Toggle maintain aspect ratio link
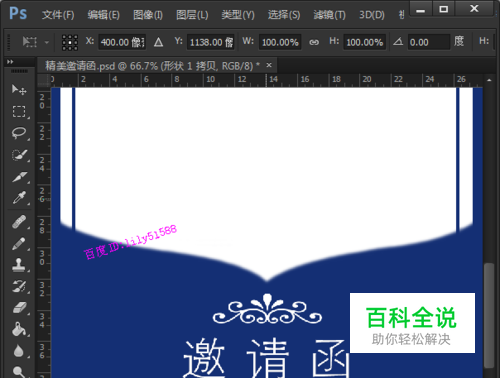This screenshot has width=500, height=378. point(314,42)
